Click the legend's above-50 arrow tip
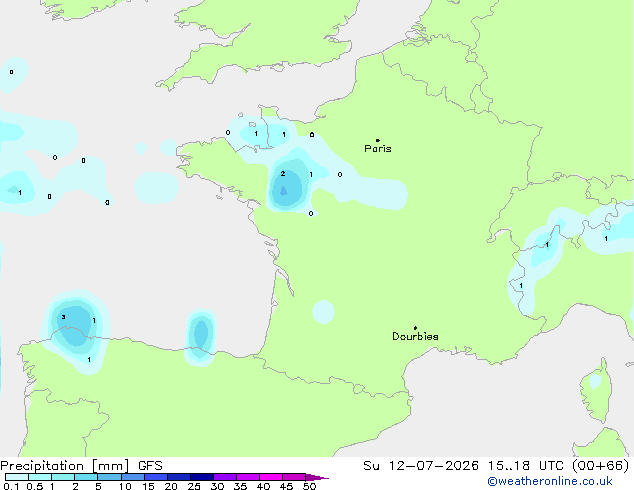Screen dimensions: 634x490 click(x=317, y=477)
